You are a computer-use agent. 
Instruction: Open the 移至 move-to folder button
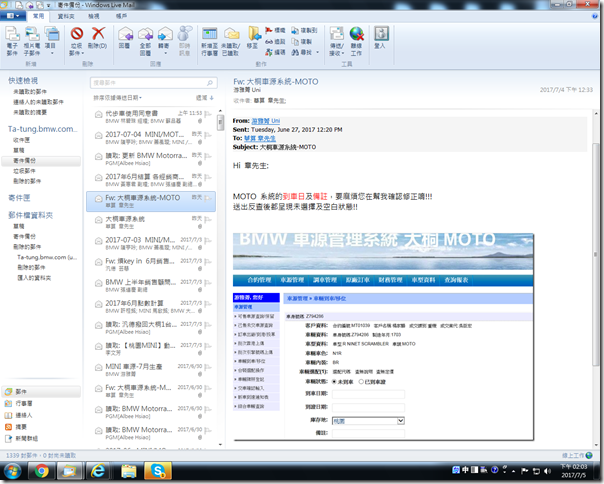tap(253, 38)
